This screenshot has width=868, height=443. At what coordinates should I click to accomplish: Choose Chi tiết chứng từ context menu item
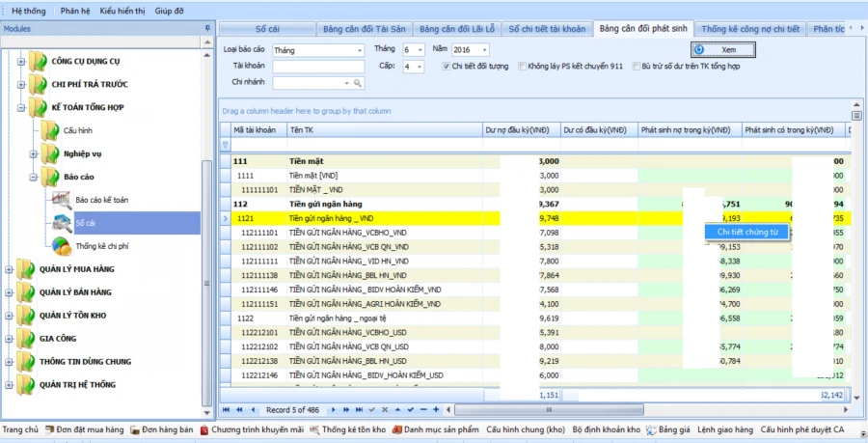[x=747, y=232]
